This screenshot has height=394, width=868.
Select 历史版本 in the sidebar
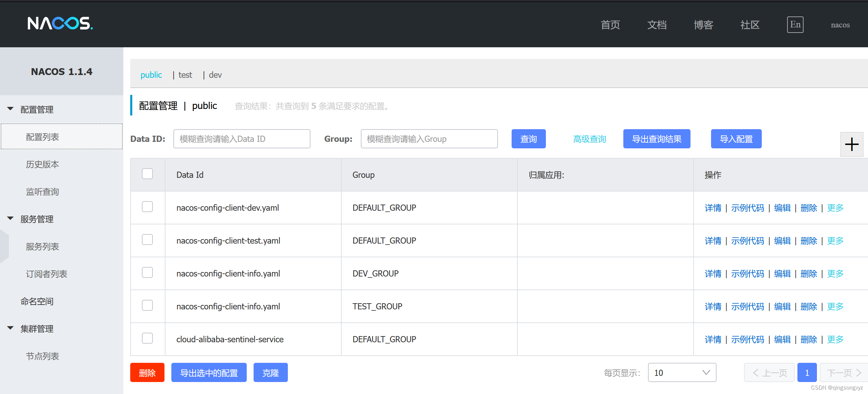(x=42, y=164)
